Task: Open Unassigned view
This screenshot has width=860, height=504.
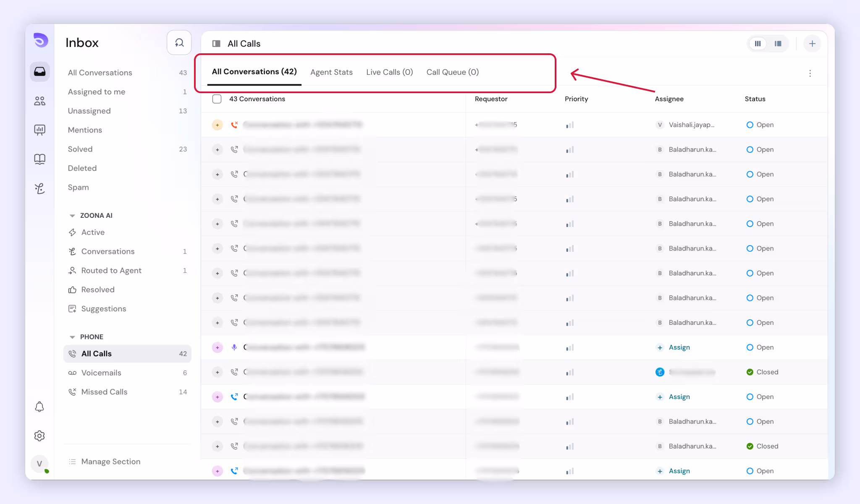Action: coord(127,111)
